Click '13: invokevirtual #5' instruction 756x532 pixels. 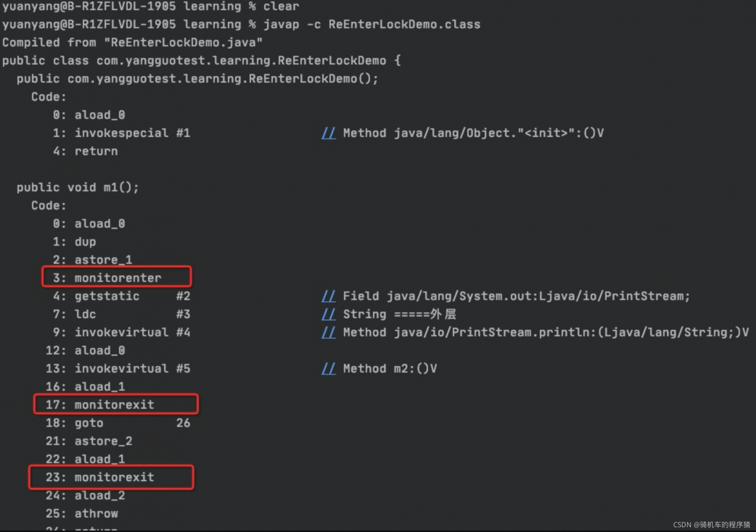tap(118, 368)
